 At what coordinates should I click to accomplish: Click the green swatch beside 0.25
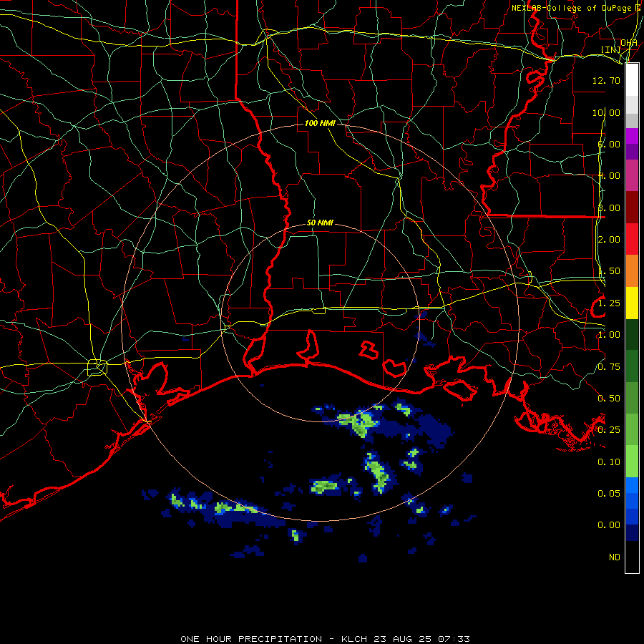click(x=632, y=429)
